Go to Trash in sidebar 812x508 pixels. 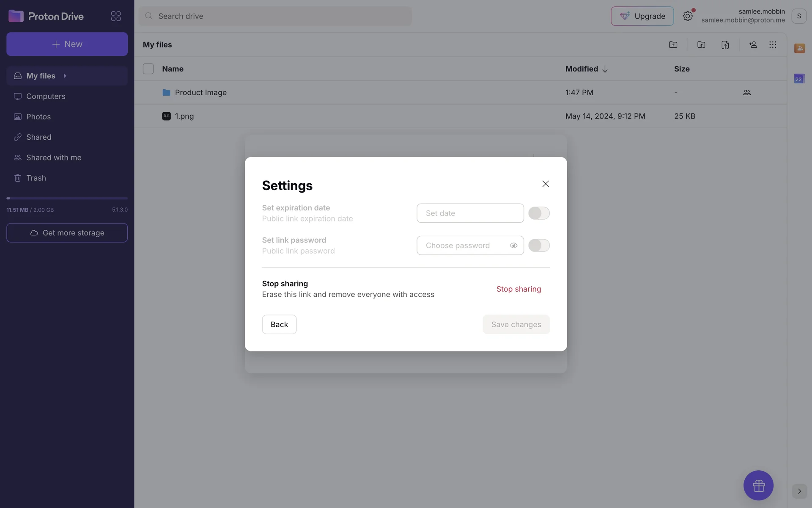pyautogui.click(x=36, y=178)
